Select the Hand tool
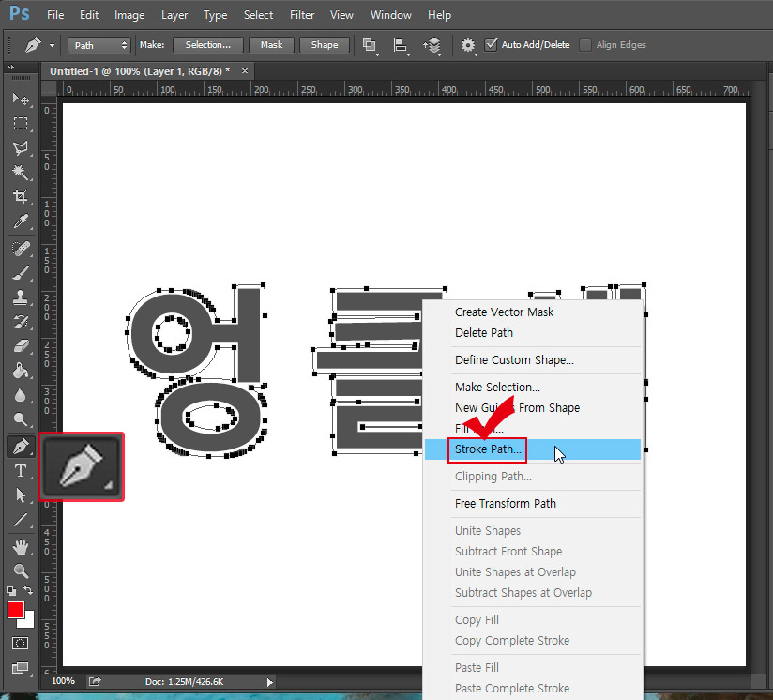 tap(21, 547)
